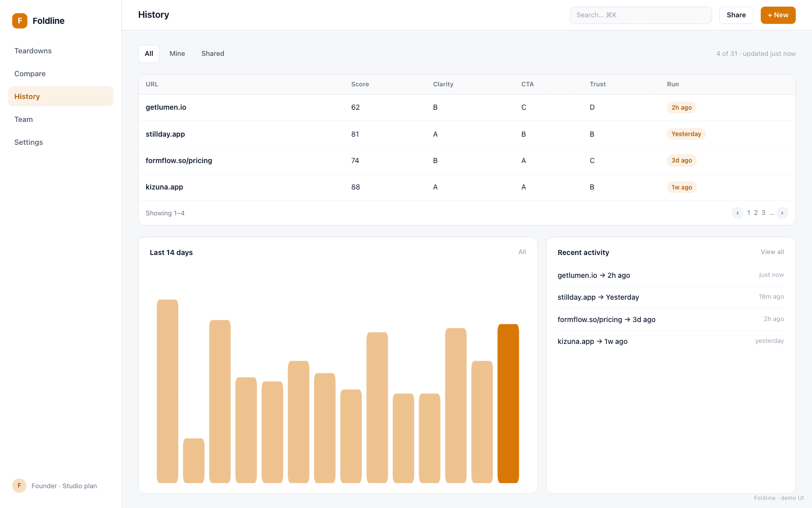Switch to the Shared tab
Viewport: 812px width, 508px height.
click(x=213, y=54)
